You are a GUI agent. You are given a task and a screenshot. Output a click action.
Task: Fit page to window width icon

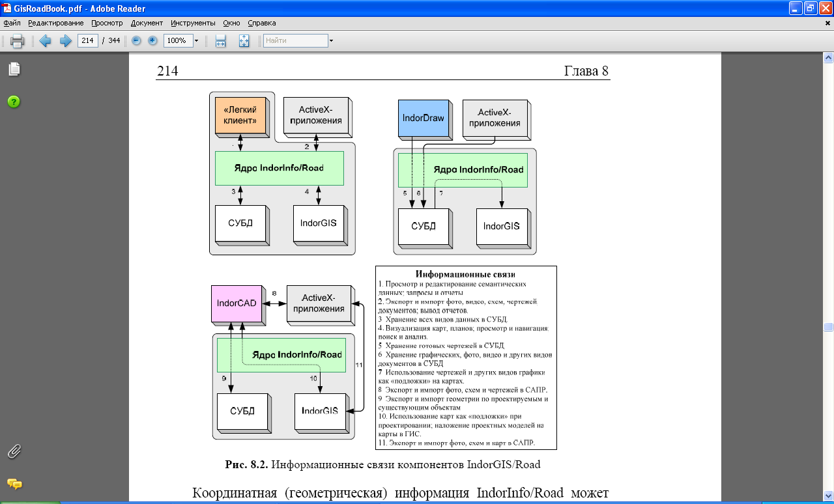pyautogui.click(x=220, y=41)
